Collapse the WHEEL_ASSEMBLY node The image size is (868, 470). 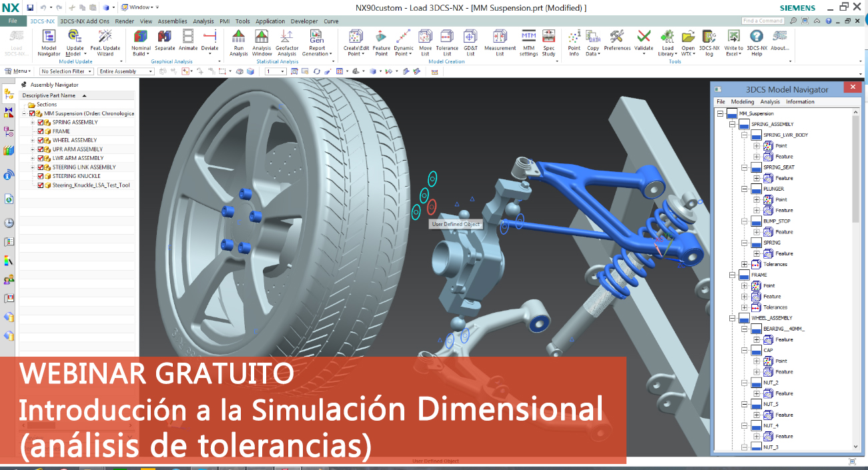pyautogui.click(x=733, y=318)
